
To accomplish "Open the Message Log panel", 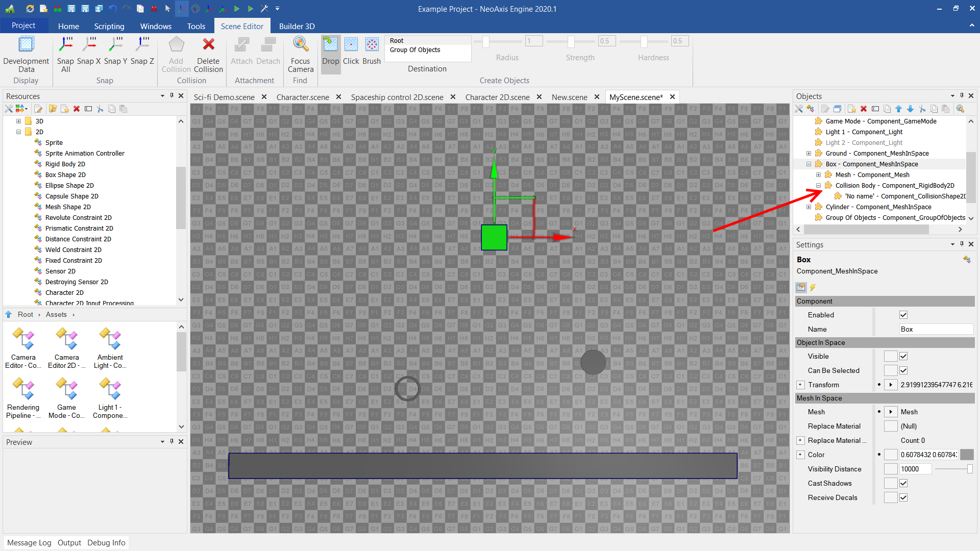I will [29, 542].
